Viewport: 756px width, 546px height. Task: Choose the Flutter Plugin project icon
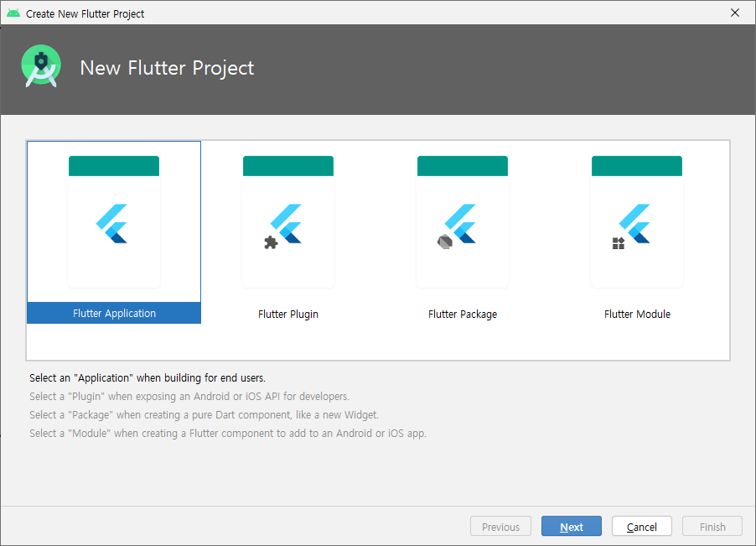point(287,222)
